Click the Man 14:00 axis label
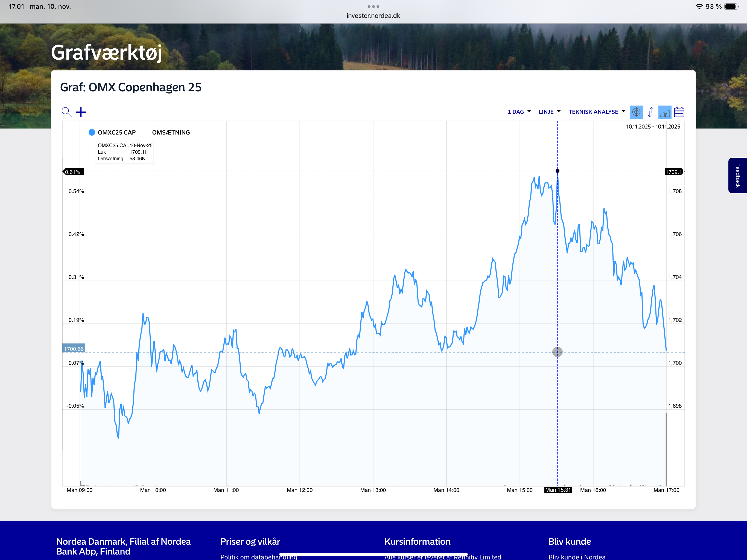The image size is (747, 560). (447, 490)
